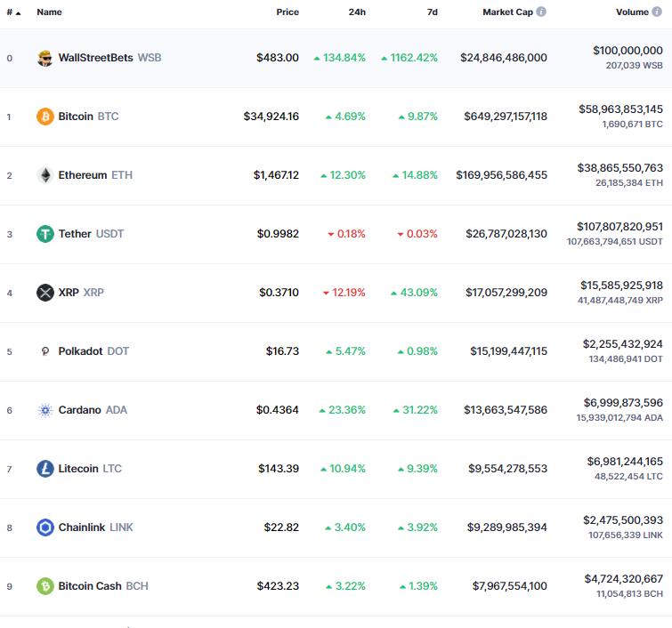The width and height of the screenshot is (672, 628).
Task: Click the Chainlink volume $2,475,500,393
Action: pos(623,519)
